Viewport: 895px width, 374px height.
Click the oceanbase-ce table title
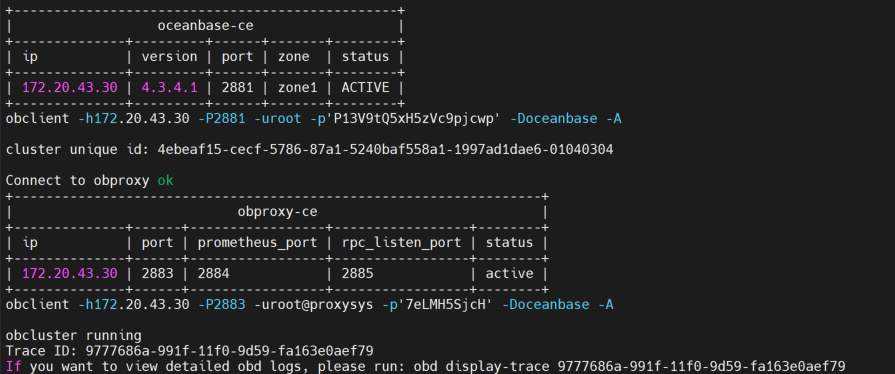click(205, 26)
